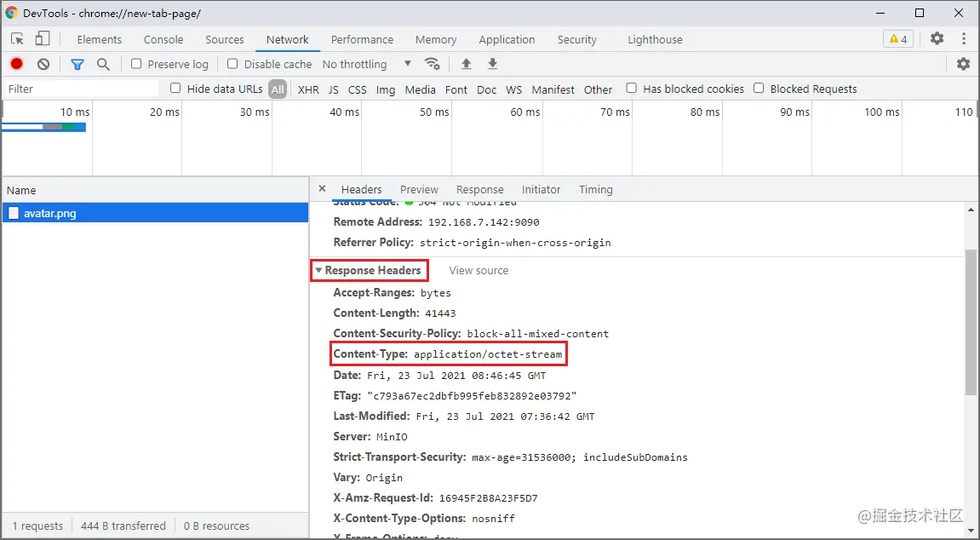Open the Security panel
The height and width of the screenshot is (540, 980).
pos(577,39)
